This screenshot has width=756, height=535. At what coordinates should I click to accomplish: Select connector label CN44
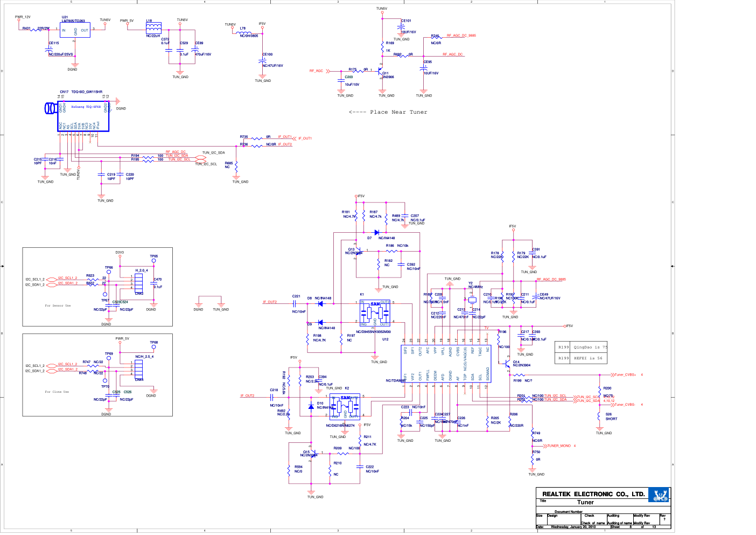(x=139, y=380)
